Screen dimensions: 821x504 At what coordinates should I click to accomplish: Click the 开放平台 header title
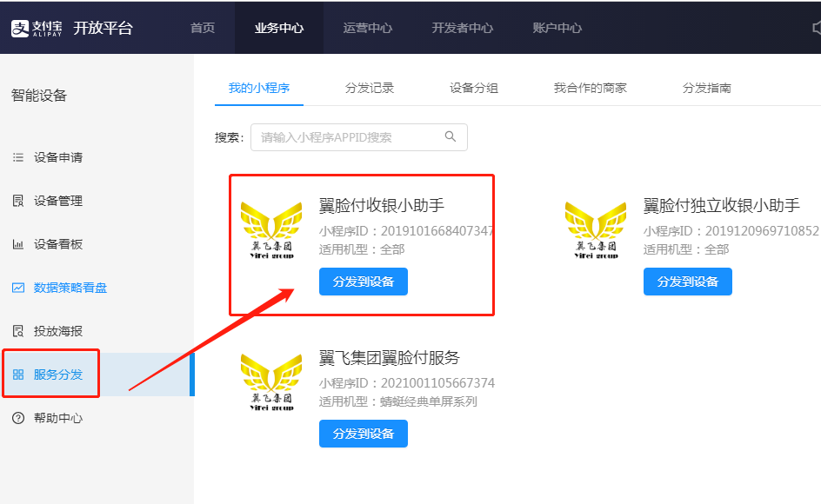pos(103,28)
